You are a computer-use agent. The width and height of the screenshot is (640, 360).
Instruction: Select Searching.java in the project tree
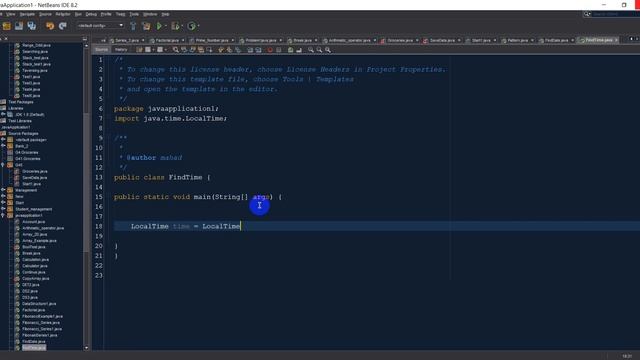35,51
